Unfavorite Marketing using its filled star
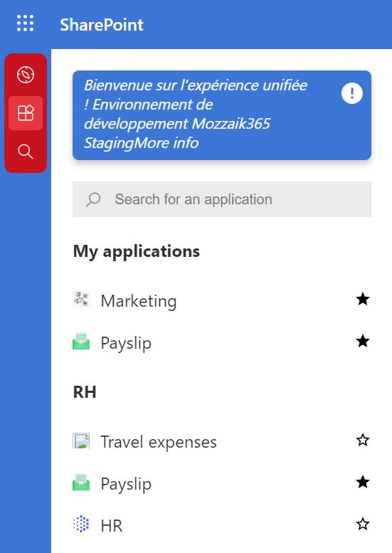Viewport: 392px width, 553px height. (x=363, y=300)
